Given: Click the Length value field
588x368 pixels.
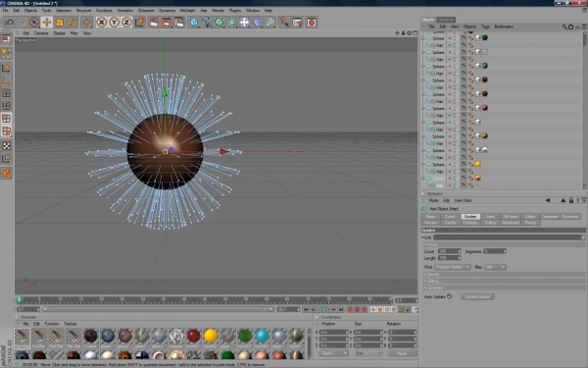Looking at the screenshot, I should (x=449, y=258).
